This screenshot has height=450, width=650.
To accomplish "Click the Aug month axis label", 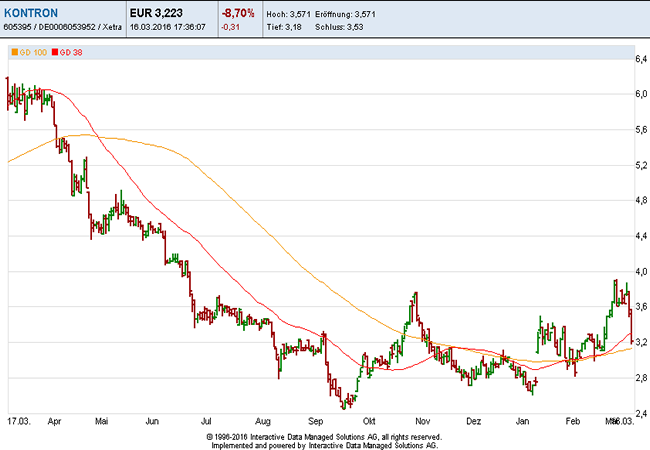I will coord(263,422).
